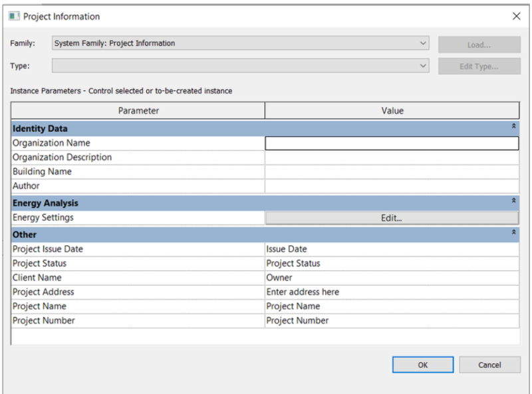Collapse the Energy Analysis section
The height and width of the screenshot is (394, 532).
tap(513, 201)
